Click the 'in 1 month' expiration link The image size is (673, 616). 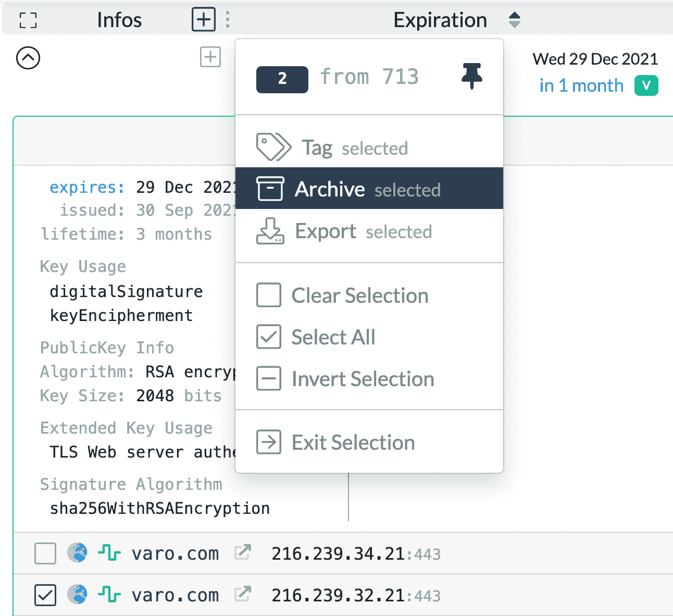[581, 85]
